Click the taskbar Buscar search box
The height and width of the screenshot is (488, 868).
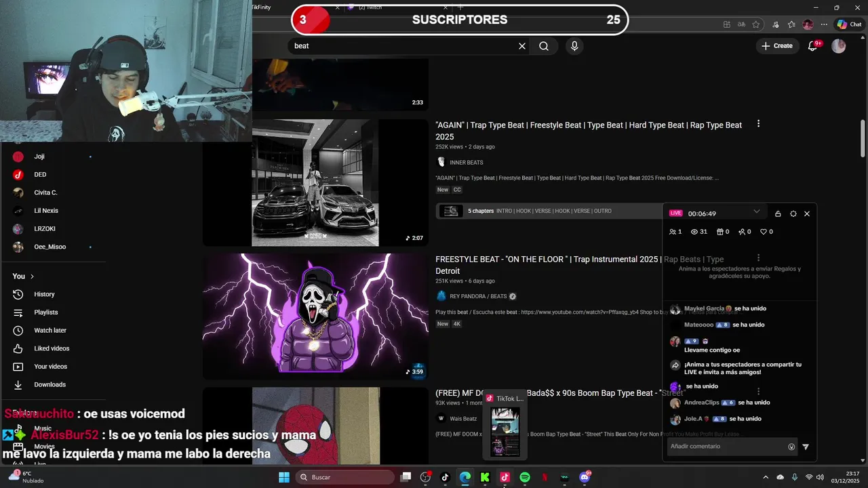coord(344,477)
